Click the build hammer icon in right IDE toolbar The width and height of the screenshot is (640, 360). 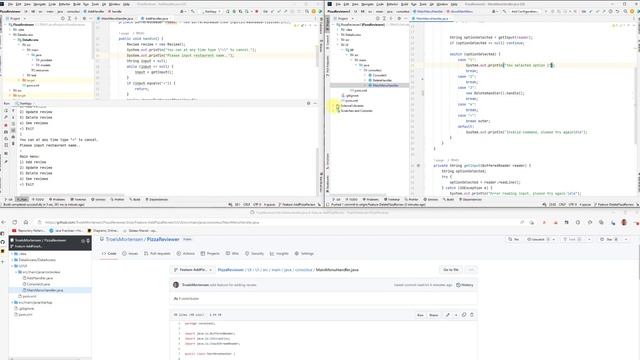pos(504,11)
